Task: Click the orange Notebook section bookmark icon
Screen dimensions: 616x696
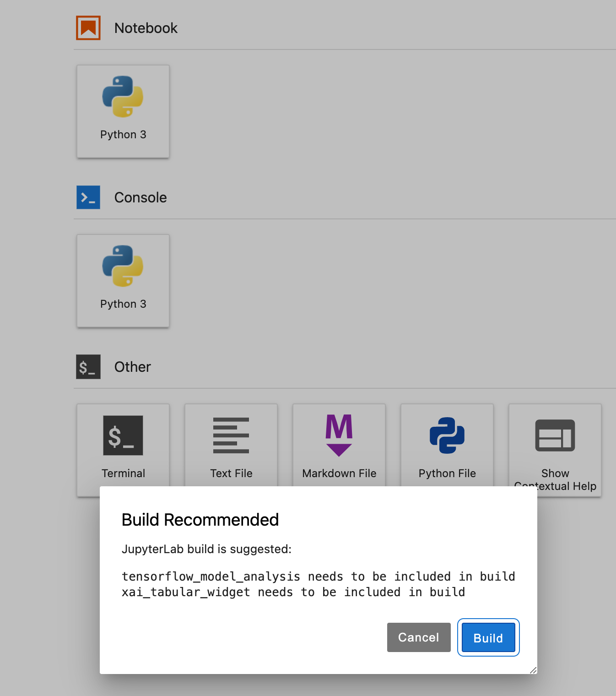Action: 88,28
